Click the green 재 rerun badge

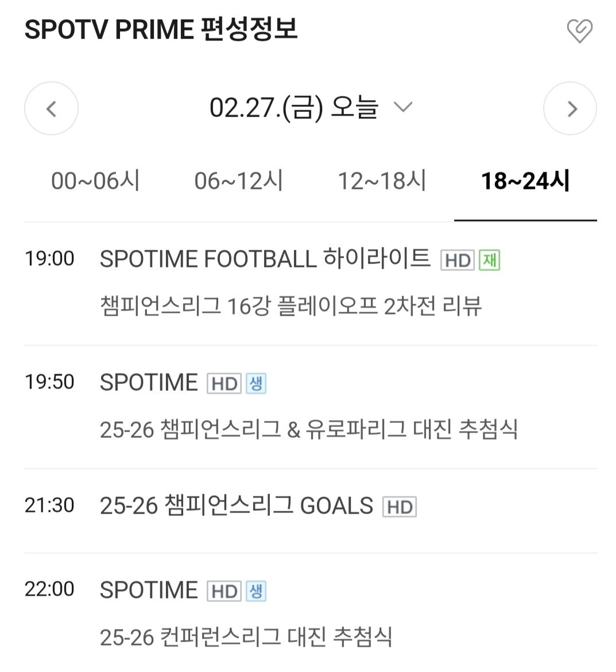point(490,260)
